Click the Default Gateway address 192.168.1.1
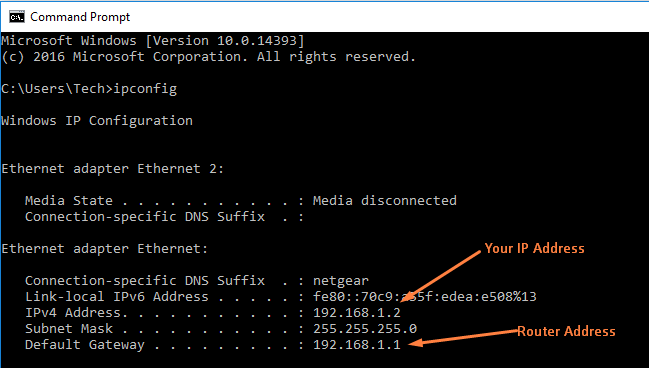Screen dimensions: 649x368 [357, 344]
